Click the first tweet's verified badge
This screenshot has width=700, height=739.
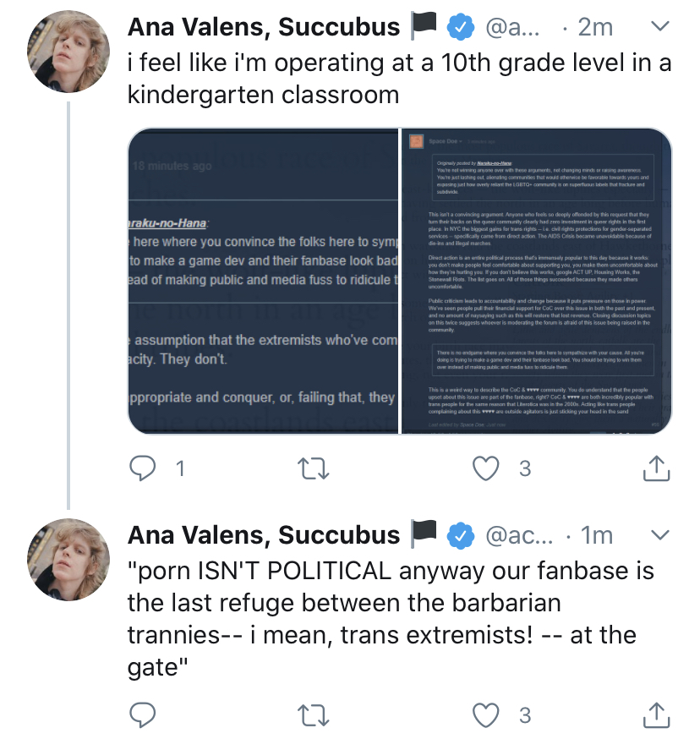pos(459,28)
